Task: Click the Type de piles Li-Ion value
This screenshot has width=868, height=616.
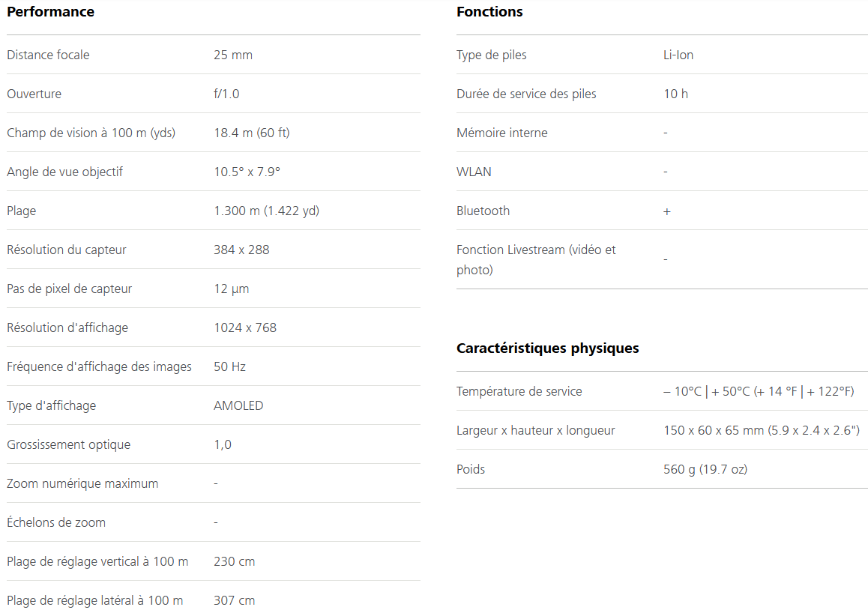Action: tap(678, 55)
